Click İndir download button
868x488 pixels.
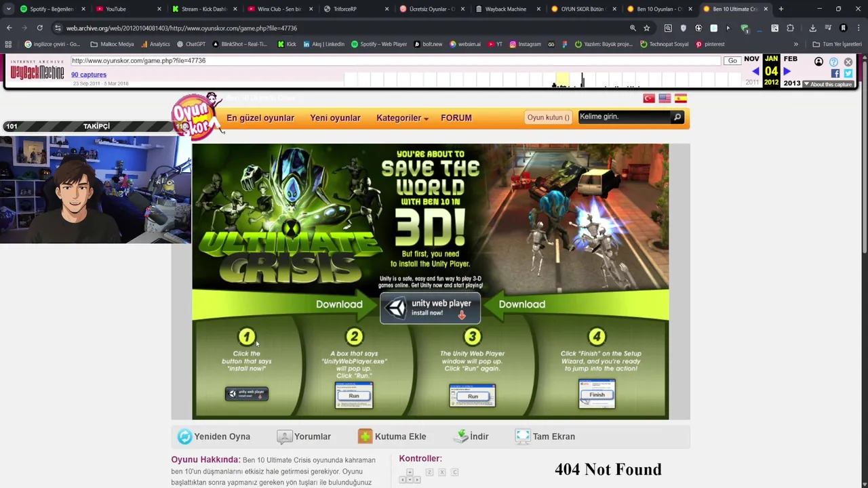(x=471, y=436)
